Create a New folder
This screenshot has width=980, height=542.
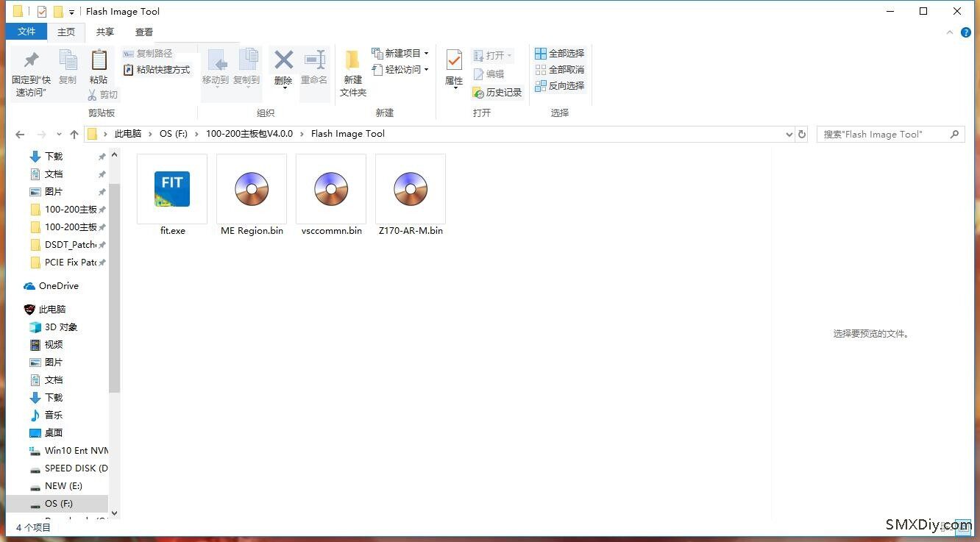point(353,73)
